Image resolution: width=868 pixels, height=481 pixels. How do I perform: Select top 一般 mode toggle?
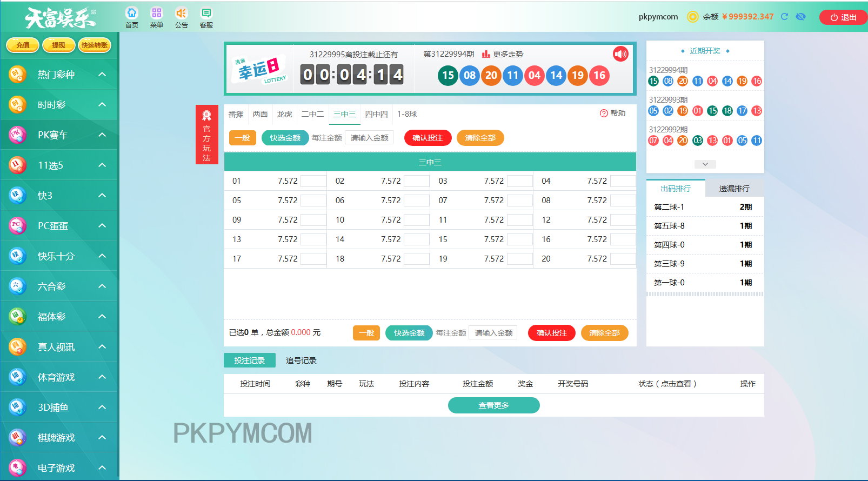click(x=243, y=138)
